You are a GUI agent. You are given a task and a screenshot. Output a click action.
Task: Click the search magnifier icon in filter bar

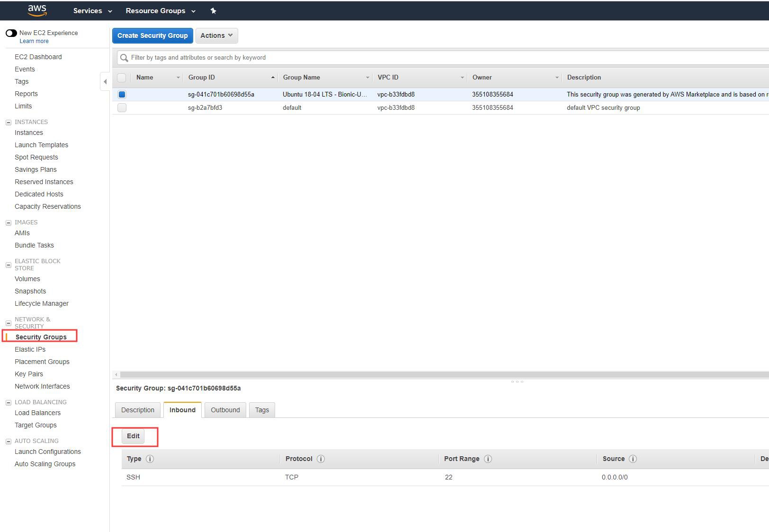[124, 58]
